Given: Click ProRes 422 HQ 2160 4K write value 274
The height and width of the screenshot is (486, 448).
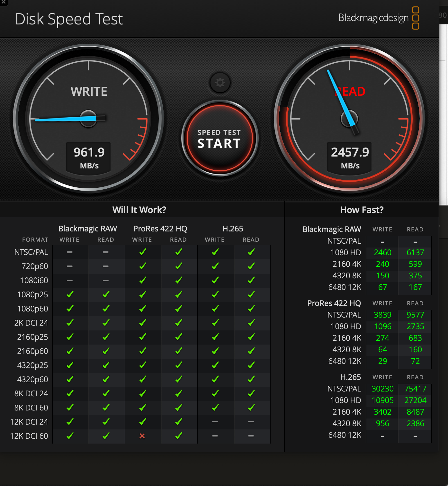Looking at the screenshot, I should tap(382, 338).
